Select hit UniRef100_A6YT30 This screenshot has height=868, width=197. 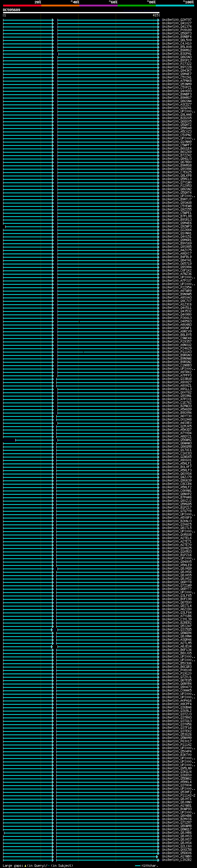(x=176, y=416)
